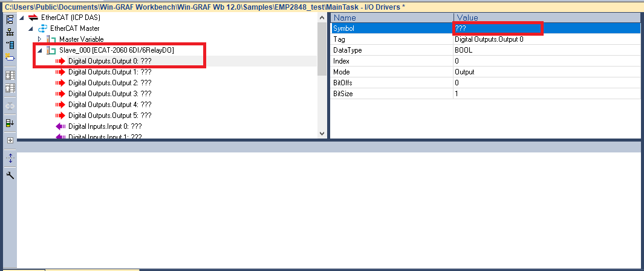The height and width of the screenshot is (271, 644).
Task: Expand the Master Variable node
Action: point(40,39)
